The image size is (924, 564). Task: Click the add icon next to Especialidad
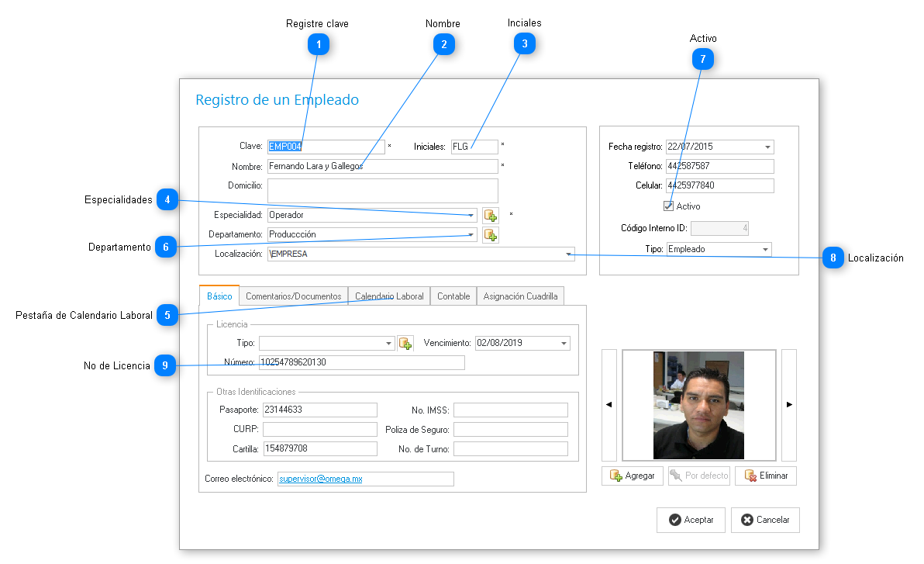(x=490, y=215)
